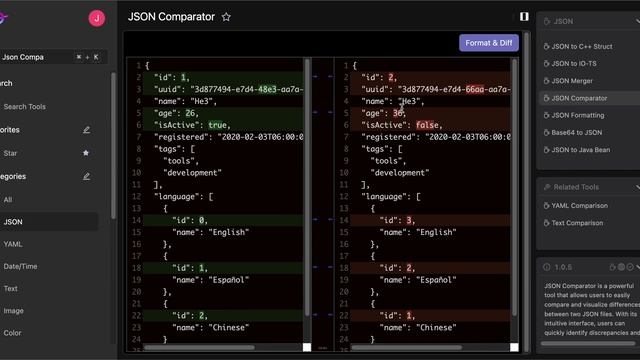
Task: Edit the Favorites section with pencil icon
Action: (86, 130)
